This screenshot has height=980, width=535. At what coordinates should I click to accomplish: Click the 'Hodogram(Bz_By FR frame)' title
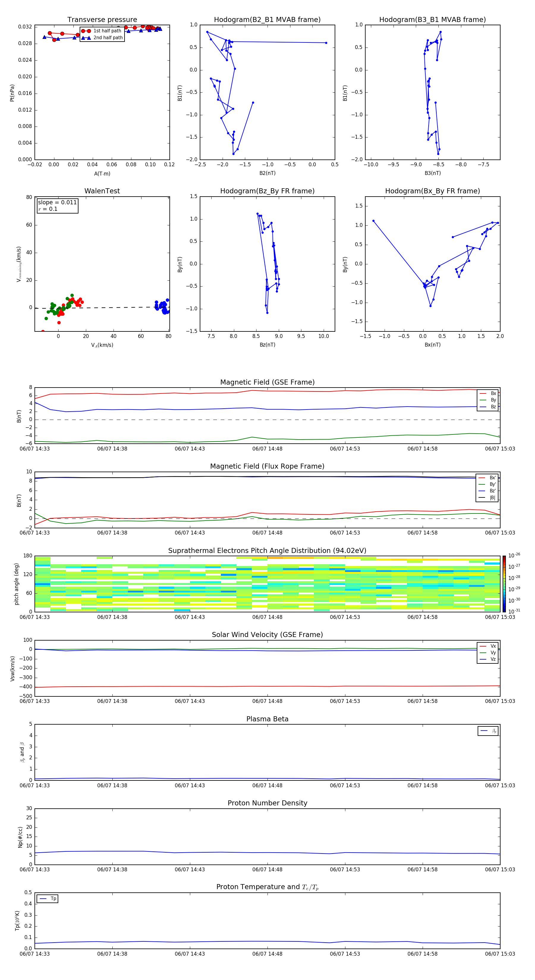pyautogui.click(x=267, y=191)
